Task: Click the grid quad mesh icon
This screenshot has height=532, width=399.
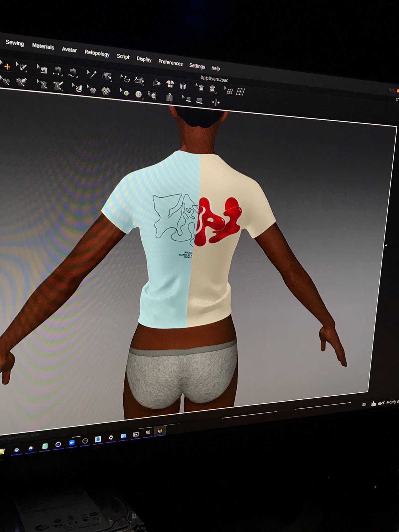Action: pyautogui.click(x=240, y=92)
